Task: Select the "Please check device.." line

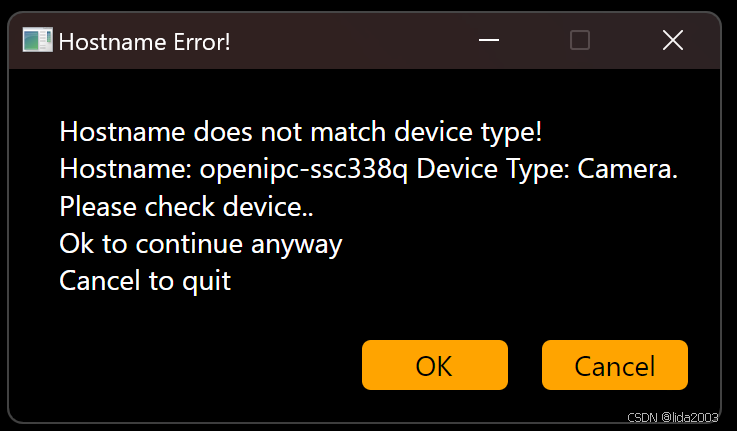Action: point(187,206)
